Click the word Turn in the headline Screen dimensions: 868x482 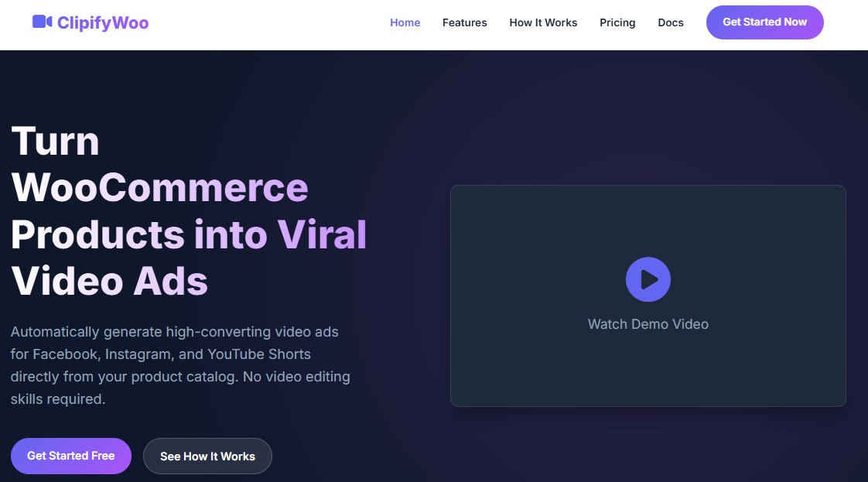tap(55, 142)
